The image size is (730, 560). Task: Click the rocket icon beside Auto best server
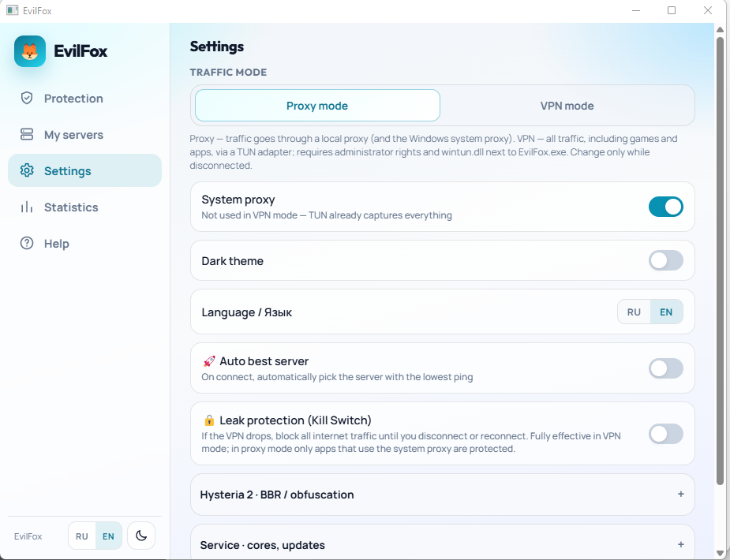(209, 361)
